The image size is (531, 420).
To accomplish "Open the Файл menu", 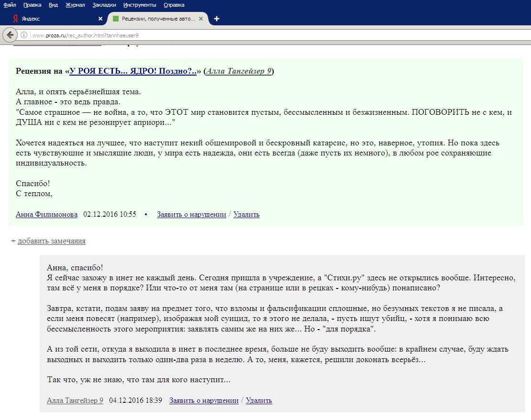I will pyautogui.click(x=10, y=5).
